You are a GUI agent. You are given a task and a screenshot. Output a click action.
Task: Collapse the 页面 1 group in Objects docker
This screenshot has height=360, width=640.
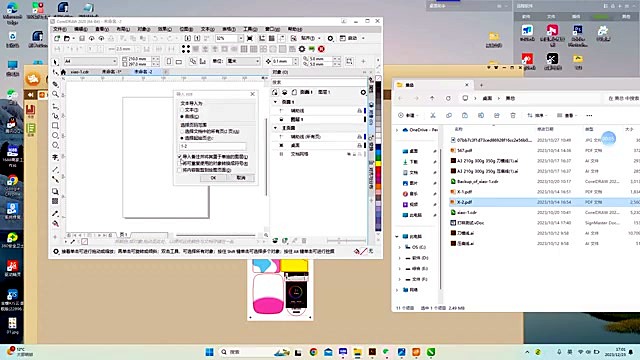tap(276, 102)
